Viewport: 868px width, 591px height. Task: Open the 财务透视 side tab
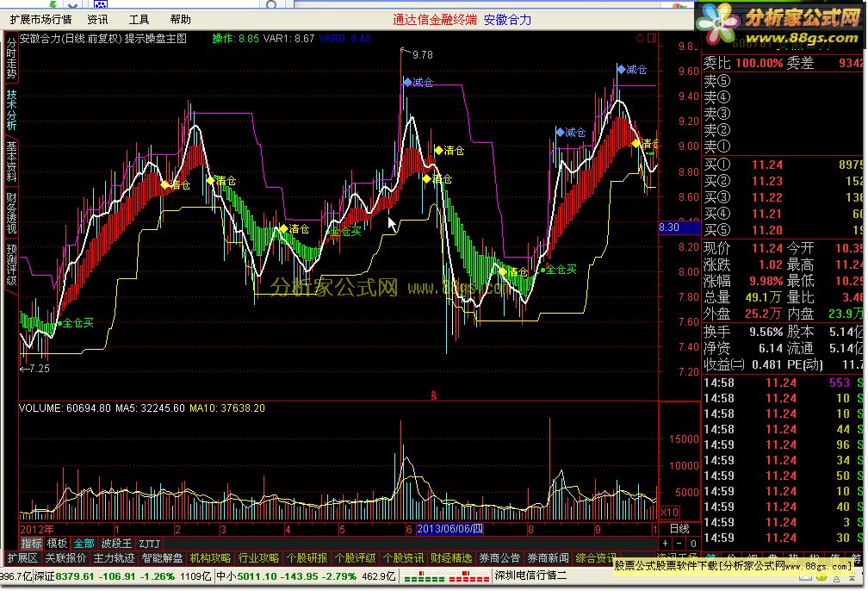[11, 214]
